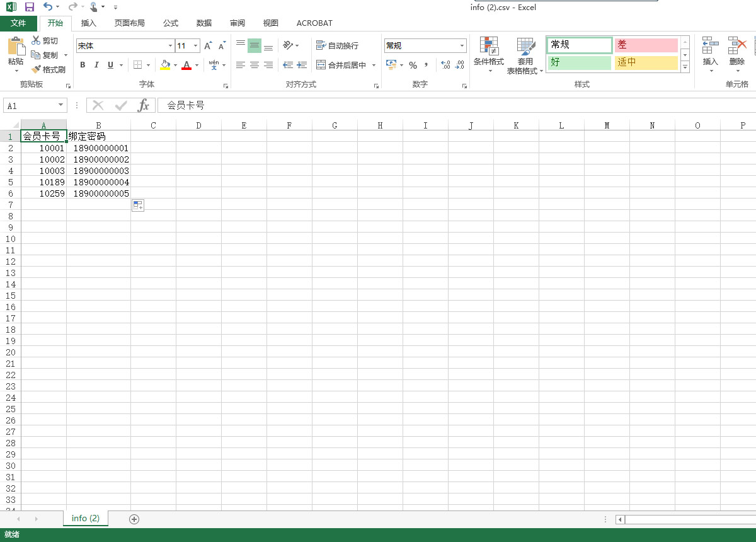Open the 文件 (File) menu button
756x542 pixels.
coord(18,23)
